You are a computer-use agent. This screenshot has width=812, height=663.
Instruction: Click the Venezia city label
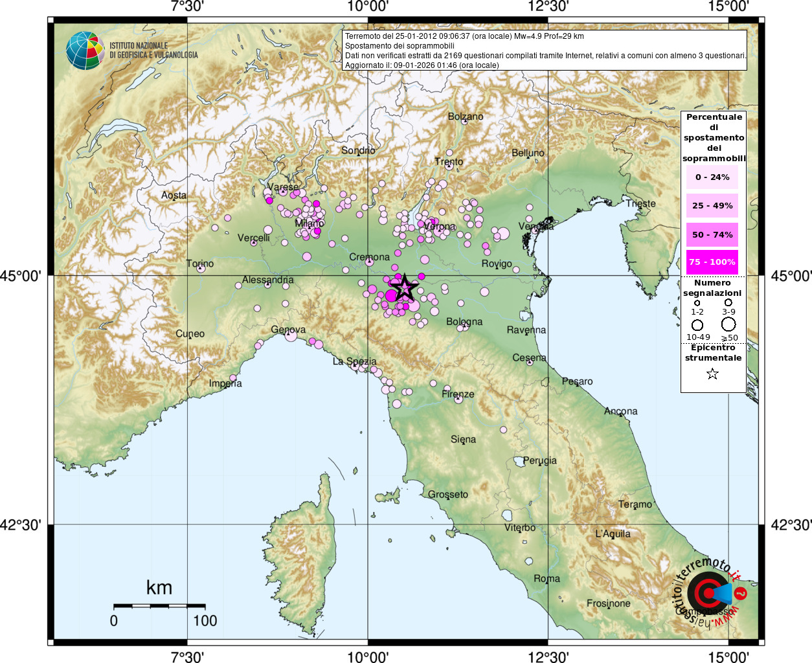coord(536,226)
